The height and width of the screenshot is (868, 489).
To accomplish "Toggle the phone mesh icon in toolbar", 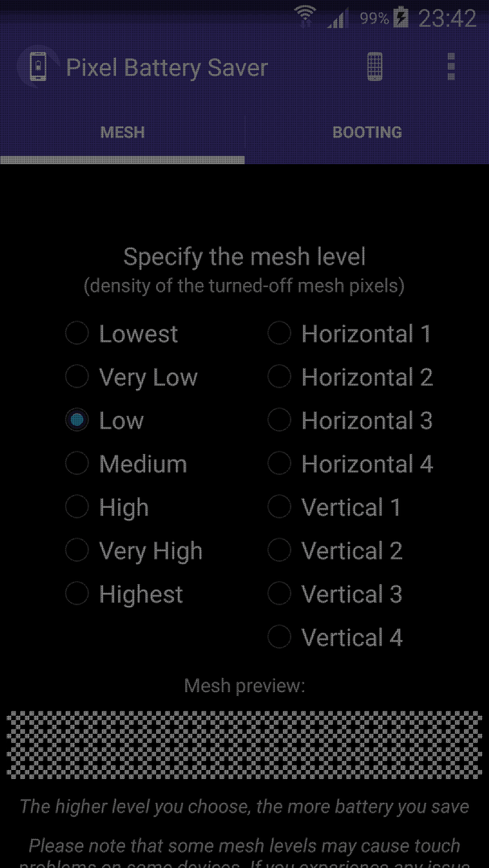I will (375, 67).
